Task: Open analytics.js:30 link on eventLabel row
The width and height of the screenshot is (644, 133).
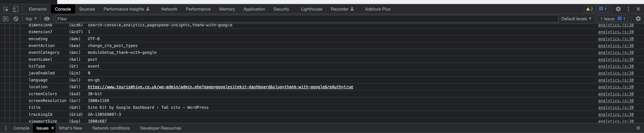Action: click(616, 59)
